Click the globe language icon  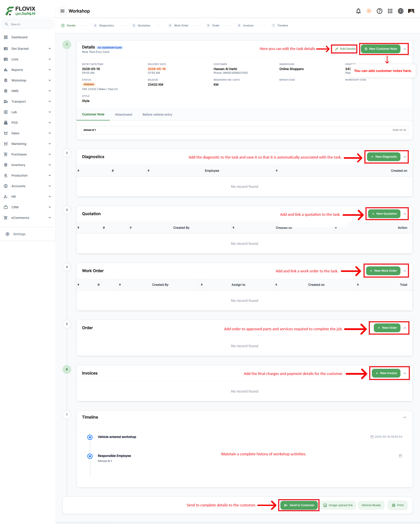[x=401, y=11]
